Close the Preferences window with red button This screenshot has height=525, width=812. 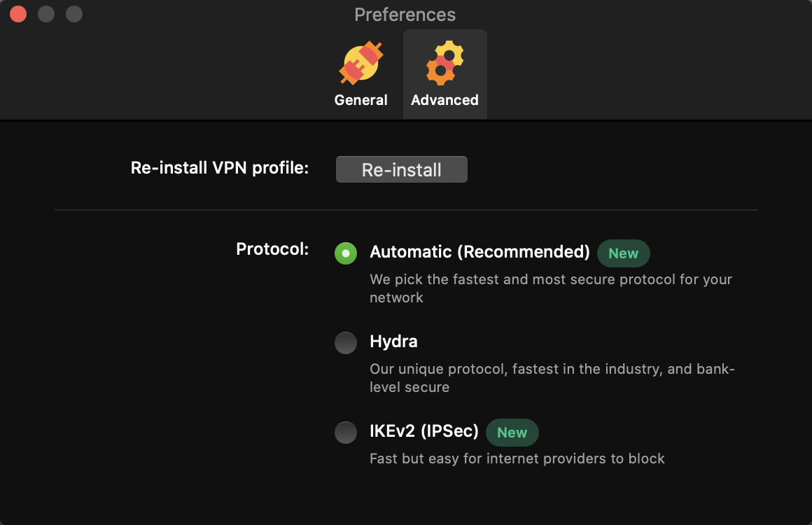[x=18, y=14]
